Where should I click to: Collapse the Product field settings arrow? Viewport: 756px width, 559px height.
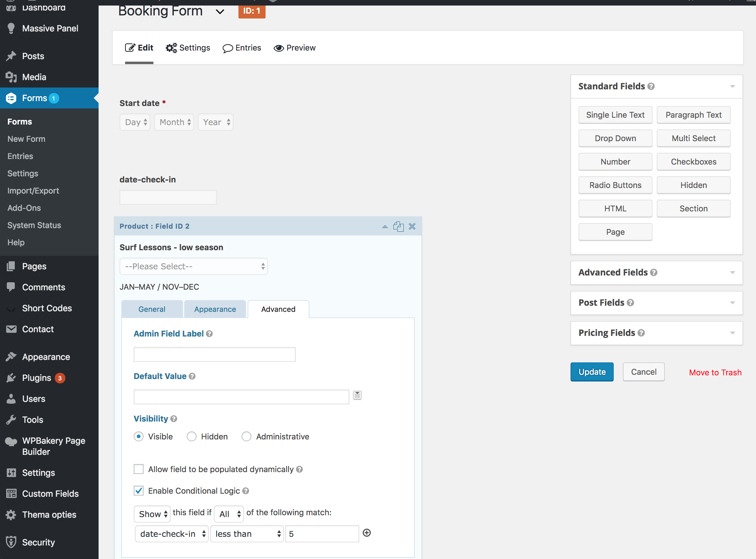pos(384,227)
